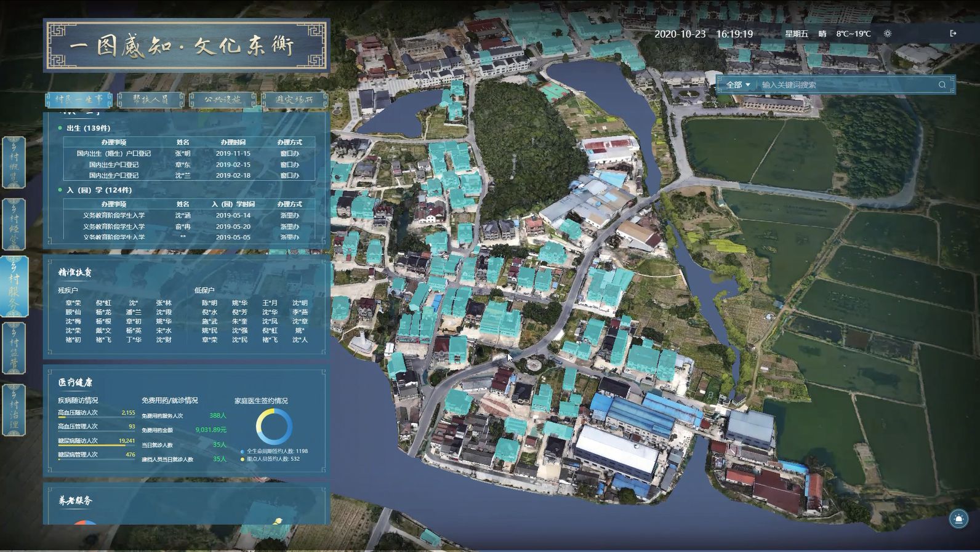980x552 pixels.
Task: Click the sunny weather icon
Action: tap(887, 34)
